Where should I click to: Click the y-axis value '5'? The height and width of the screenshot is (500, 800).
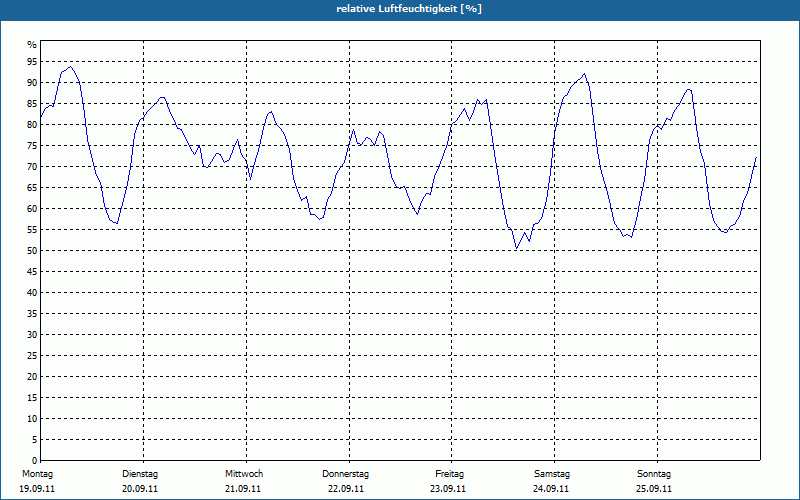click(35, 440)
